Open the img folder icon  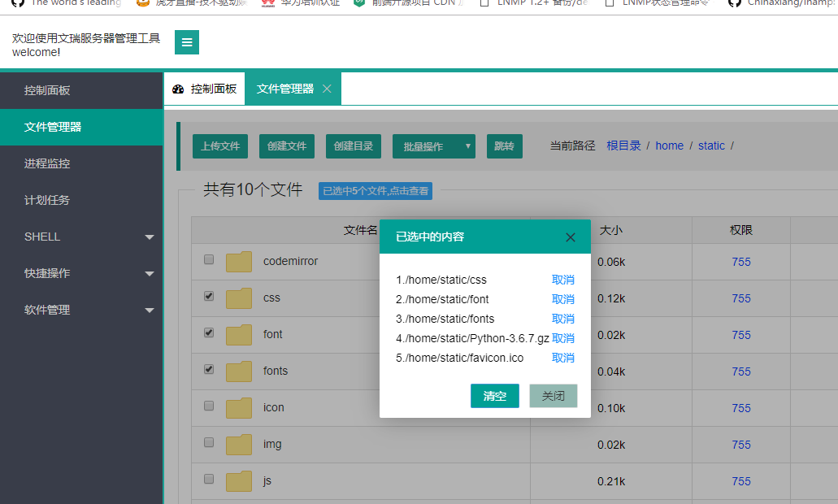pyautogui.click(x=238, y=443)
